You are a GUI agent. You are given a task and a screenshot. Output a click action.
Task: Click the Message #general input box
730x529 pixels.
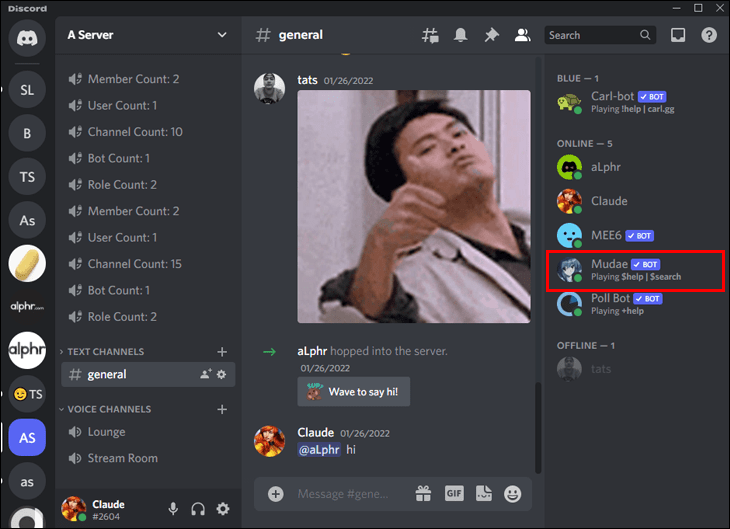pos(343,494)
